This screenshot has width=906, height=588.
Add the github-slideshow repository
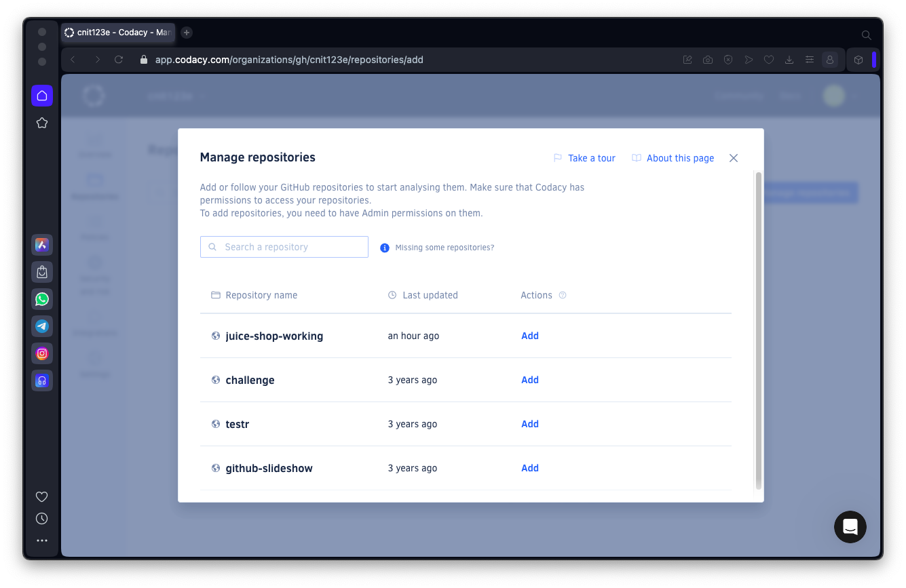(x=530, y=468)
